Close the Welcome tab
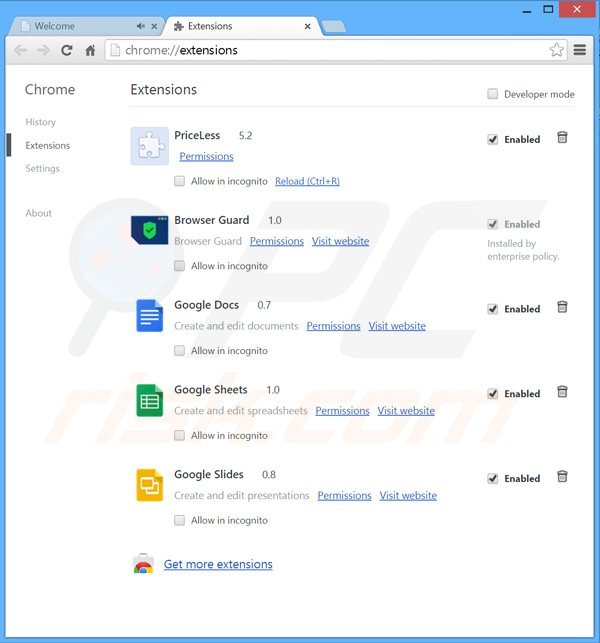600x643 pixels. tap(154, 26)
